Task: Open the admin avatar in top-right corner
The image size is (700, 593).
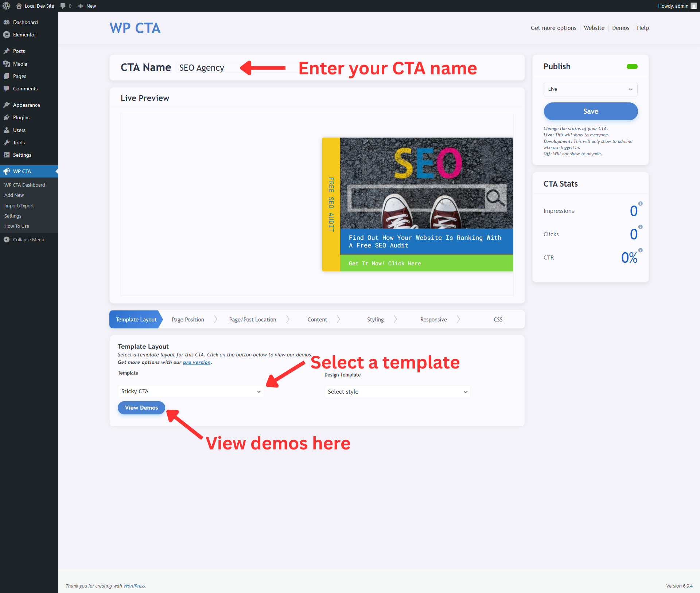Action: [693, 6]
